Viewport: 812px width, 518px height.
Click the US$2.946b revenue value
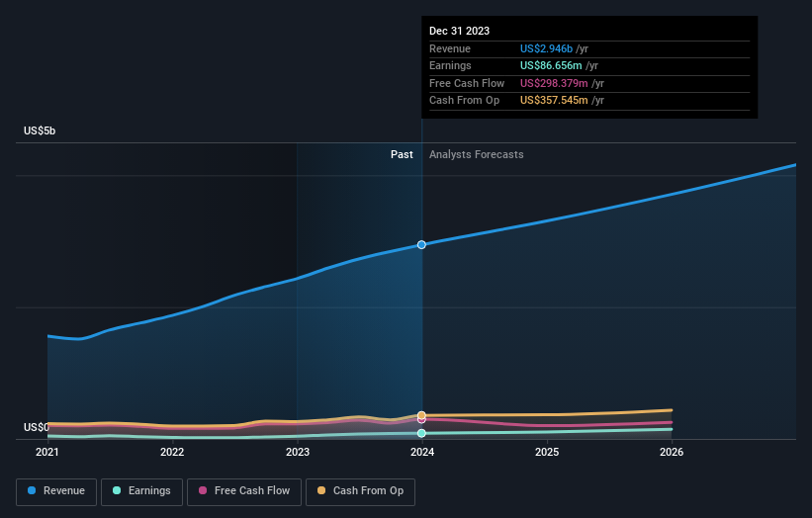pos(546,48)
